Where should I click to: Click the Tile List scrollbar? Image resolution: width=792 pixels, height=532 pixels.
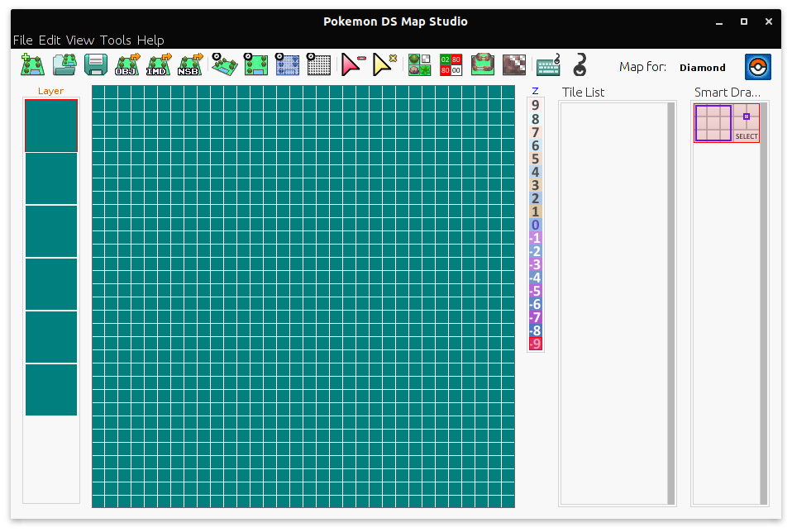(x=670, y=303)
